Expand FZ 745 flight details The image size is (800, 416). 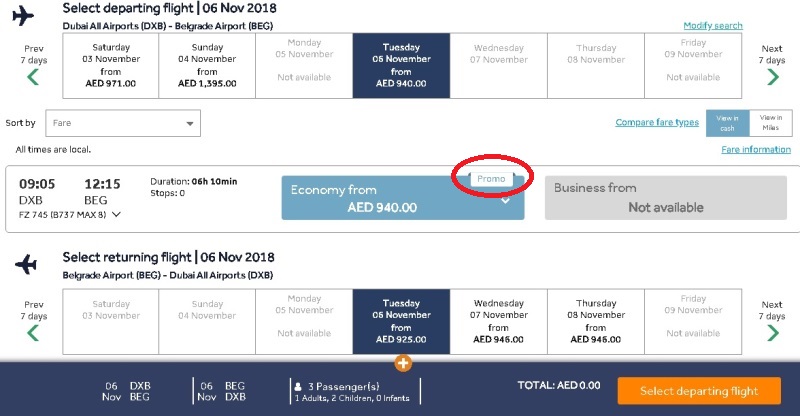[x=116, y=214]
